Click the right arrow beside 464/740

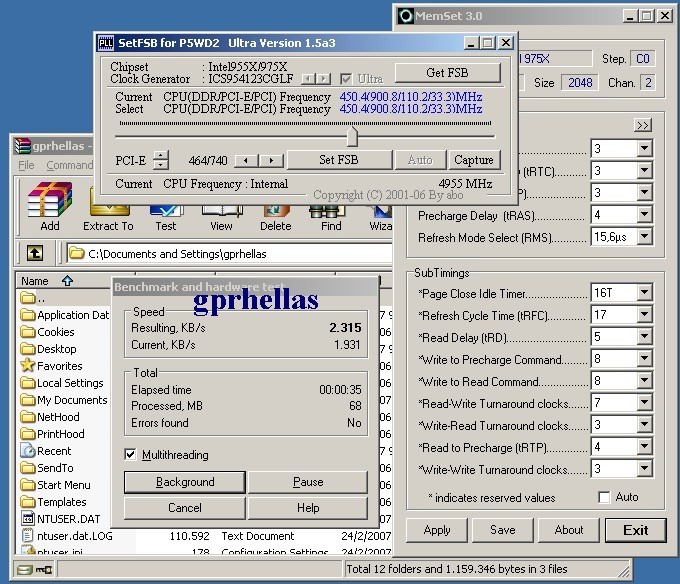point(271,161)
